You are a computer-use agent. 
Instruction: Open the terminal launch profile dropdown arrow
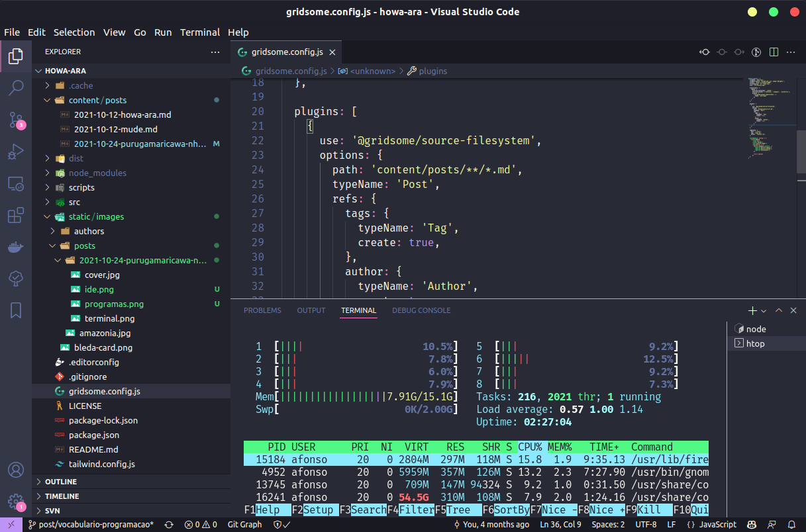pos(764,310)
